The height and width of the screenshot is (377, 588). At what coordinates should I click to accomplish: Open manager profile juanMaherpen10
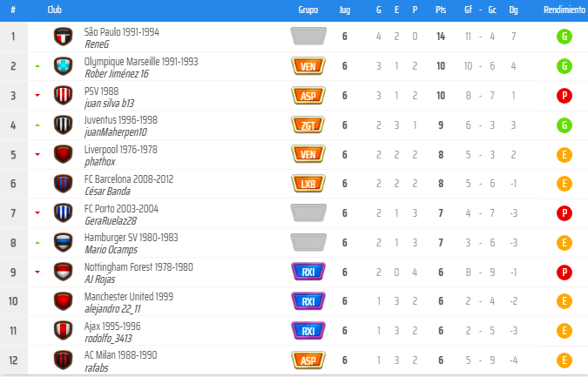(115, 131)
